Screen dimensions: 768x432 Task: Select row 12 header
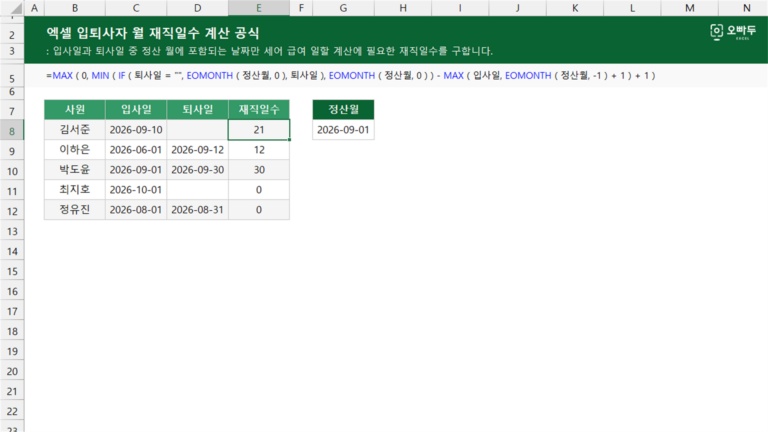tap(12, 211)
